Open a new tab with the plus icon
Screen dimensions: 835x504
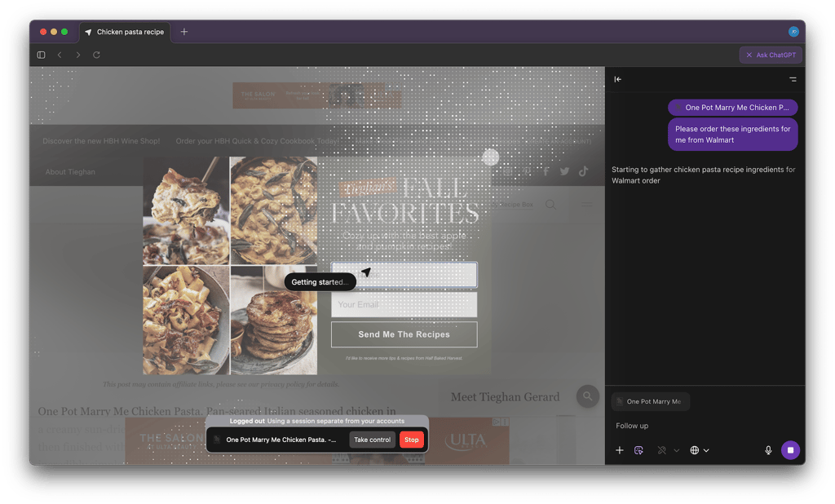coord(183,32)
